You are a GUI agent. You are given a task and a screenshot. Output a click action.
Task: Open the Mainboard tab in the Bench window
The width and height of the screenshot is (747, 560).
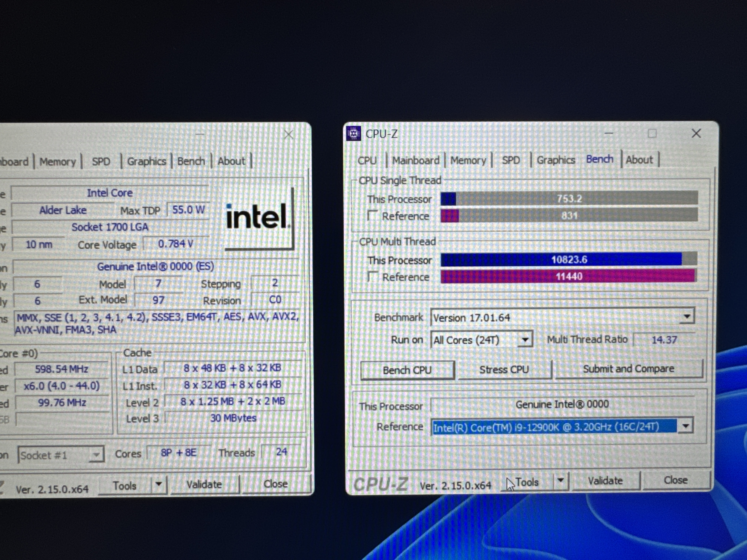pos(416,160)
